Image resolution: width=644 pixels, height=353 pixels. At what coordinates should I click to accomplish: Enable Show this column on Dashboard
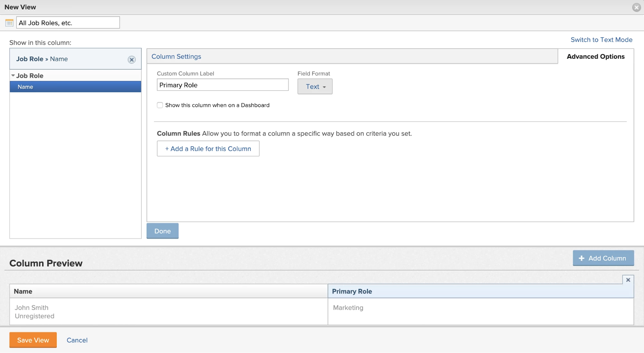(x=160, y=105)
